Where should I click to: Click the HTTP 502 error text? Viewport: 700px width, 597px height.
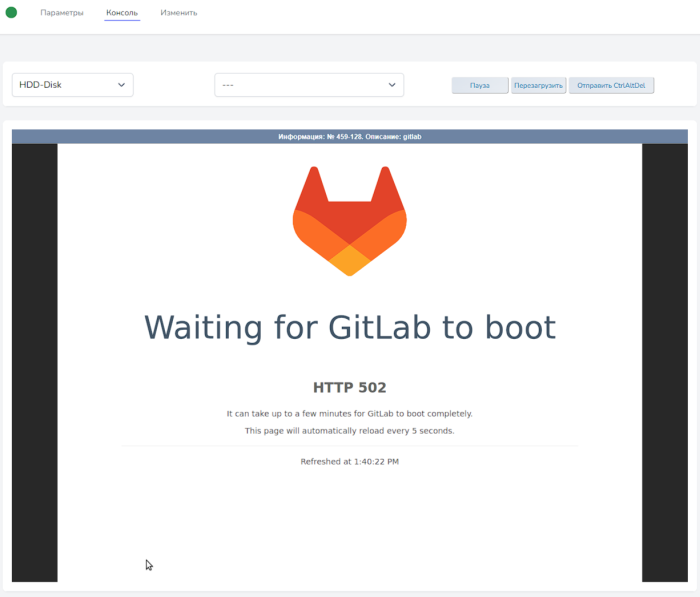tap(349, 387)
